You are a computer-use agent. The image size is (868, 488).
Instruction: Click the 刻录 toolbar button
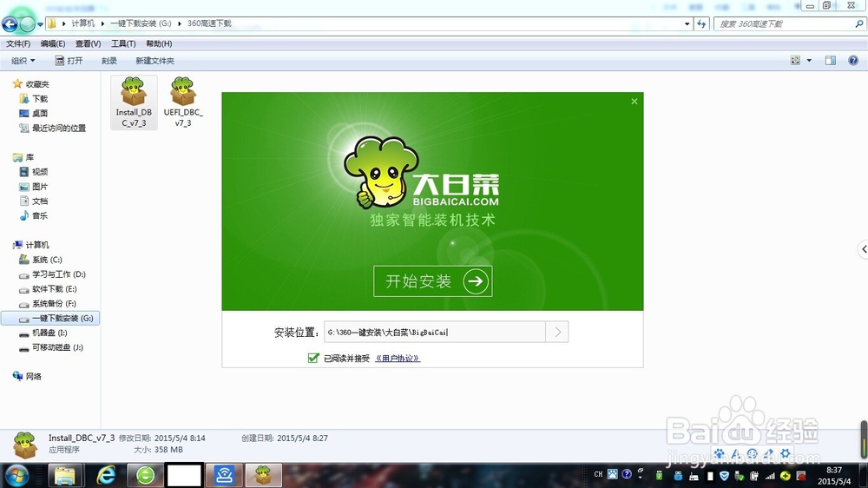[109, 61]
